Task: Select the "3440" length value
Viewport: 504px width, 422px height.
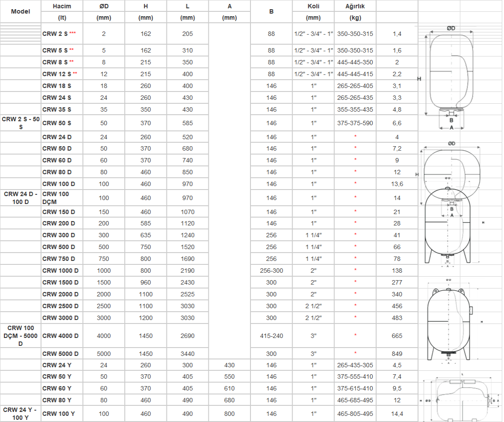Action: 188,354
